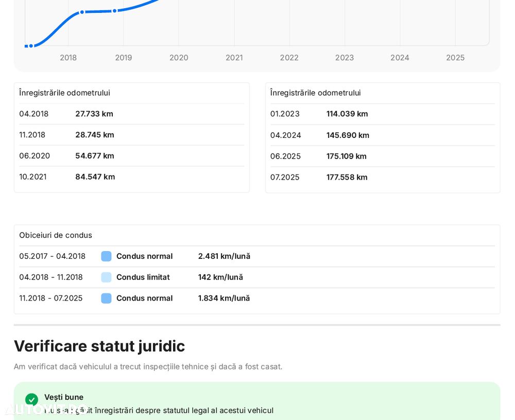
Task: Click the green checkmark icon beside Vești bune
Action: (31, 400)
